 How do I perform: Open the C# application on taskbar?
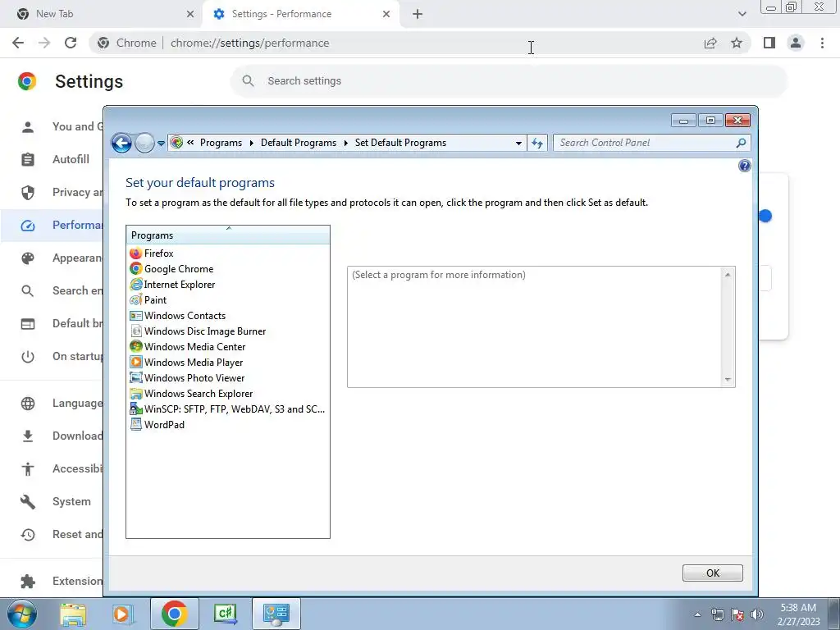tap(225, 614)
